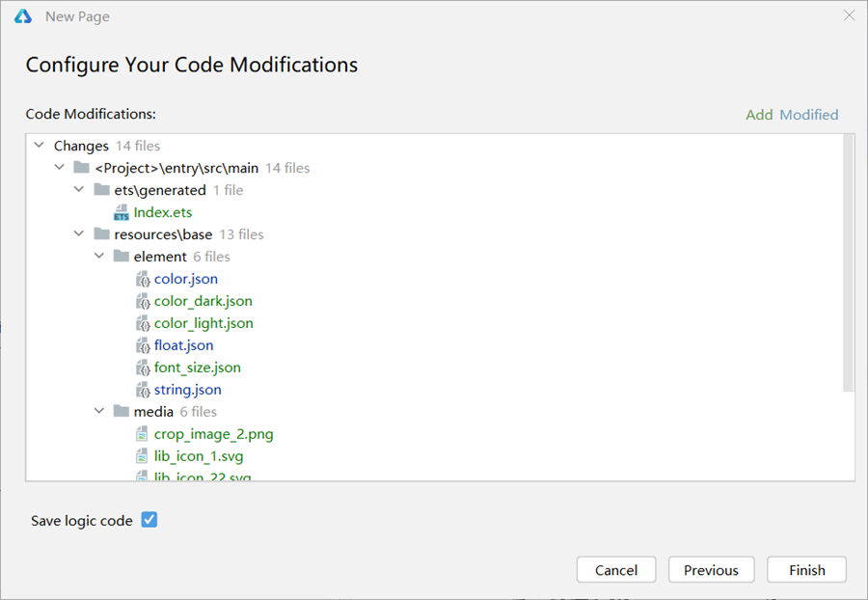Viewport: 868px width, 600px height.
Task: Select the Modified filter link
Action: coord(809,115)
